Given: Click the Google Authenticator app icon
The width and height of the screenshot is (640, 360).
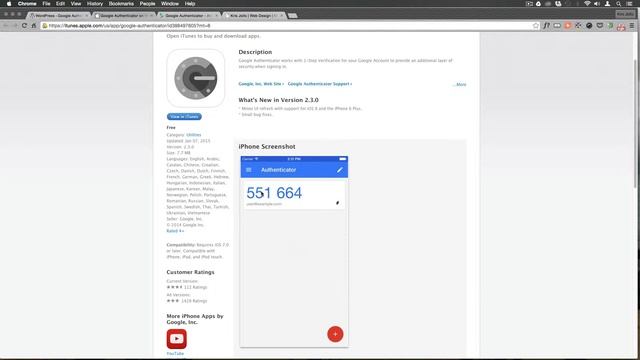Looking at the screenshot, I should 196,78.
